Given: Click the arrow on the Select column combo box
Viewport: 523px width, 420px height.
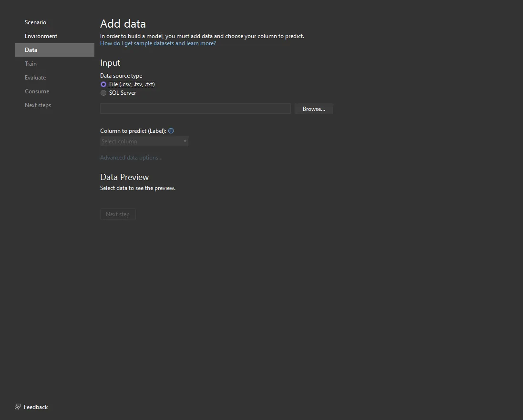Looking at the screenshot, I should pyautogui.click(x=185, y=141).
